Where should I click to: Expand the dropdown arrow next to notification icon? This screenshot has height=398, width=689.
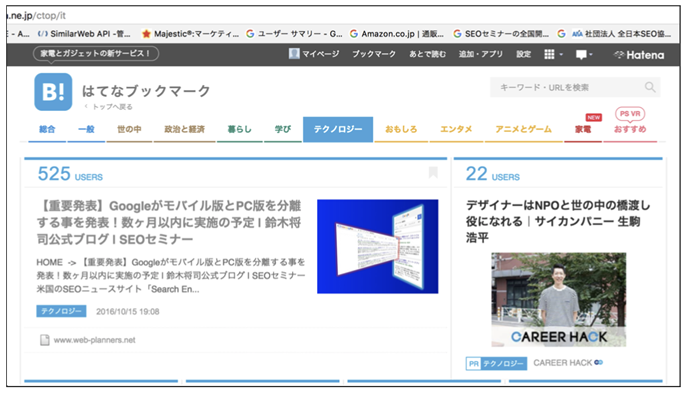(591, 55)
